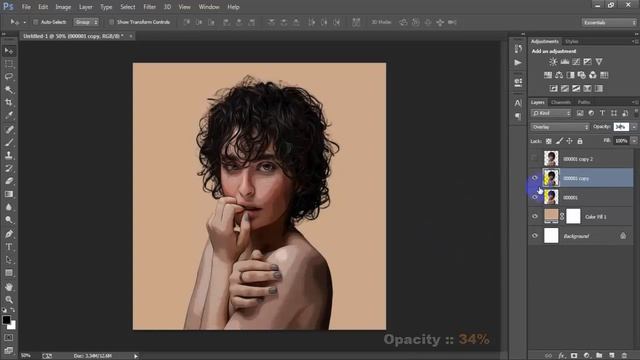Switch to the Styles tab
Viewport: 640px width, 360px height.
571,41
